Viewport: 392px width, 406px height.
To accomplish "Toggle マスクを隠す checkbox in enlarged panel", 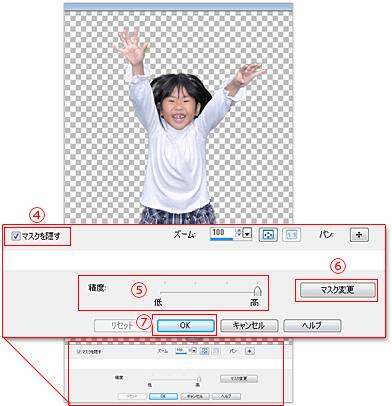I will [16, 236].
